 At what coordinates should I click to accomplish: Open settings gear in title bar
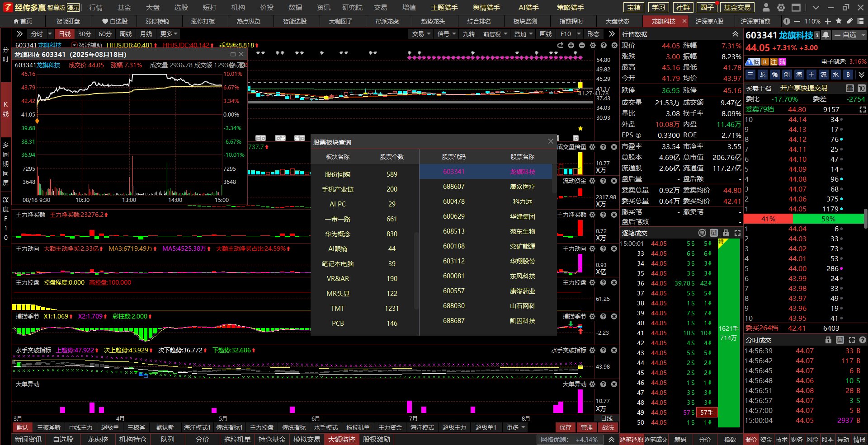point(781,7)
